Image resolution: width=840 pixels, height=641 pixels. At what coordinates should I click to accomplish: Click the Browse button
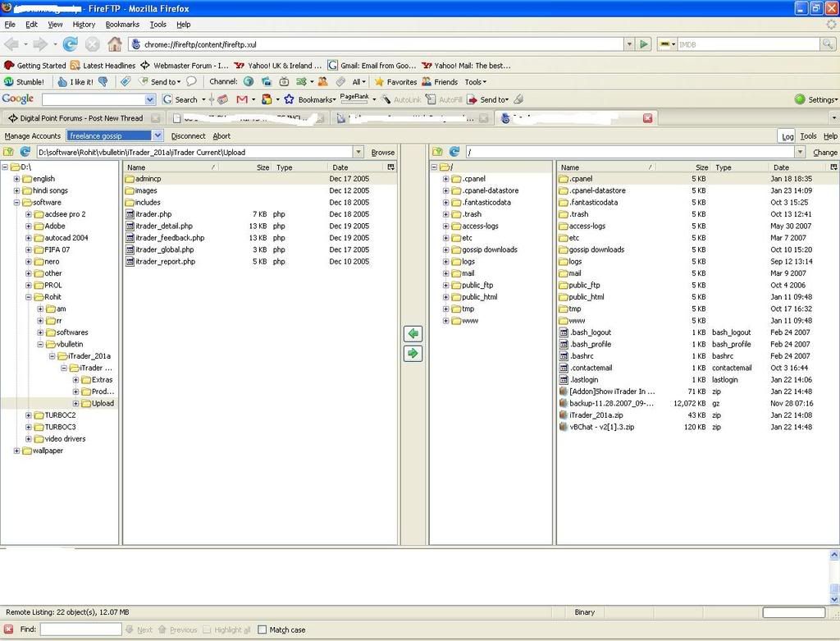click(x=382, y=152)
